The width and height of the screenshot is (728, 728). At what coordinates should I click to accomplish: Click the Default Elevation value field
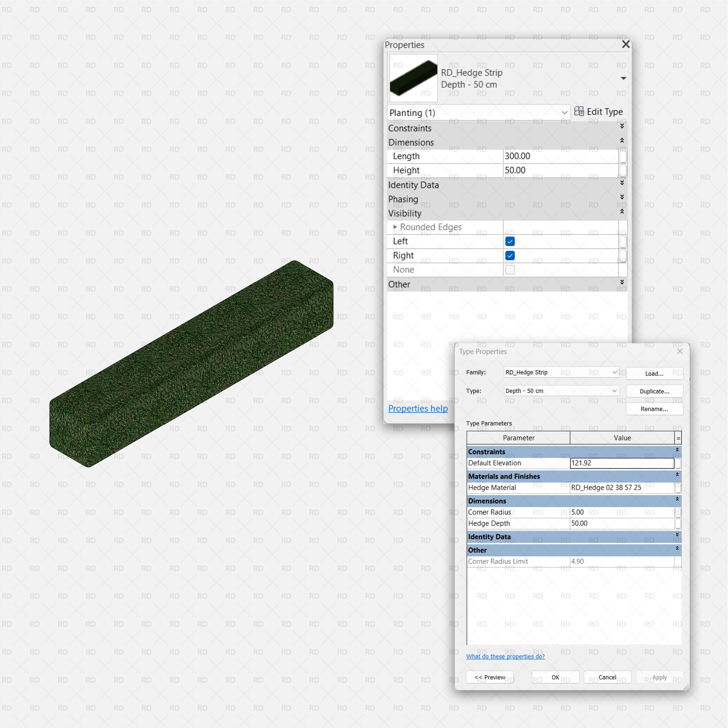[x=621, y=463]
